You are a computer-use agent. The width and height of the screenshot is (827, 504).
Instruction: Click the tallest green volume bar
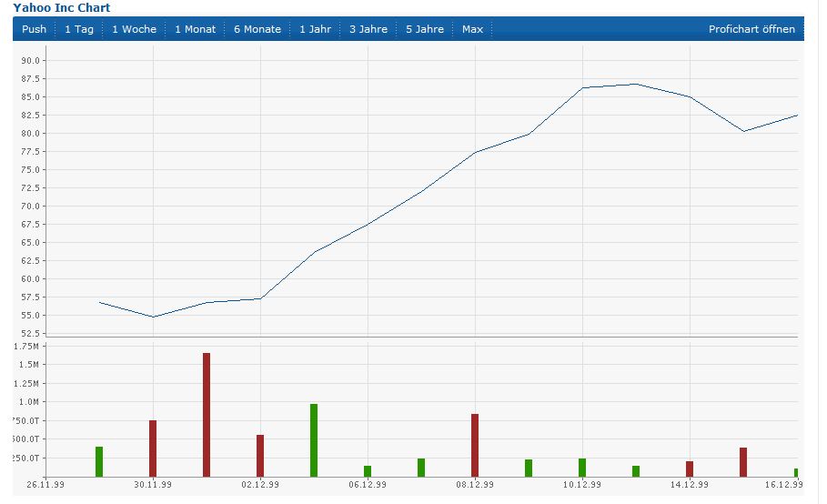click(x=314, y=440)
